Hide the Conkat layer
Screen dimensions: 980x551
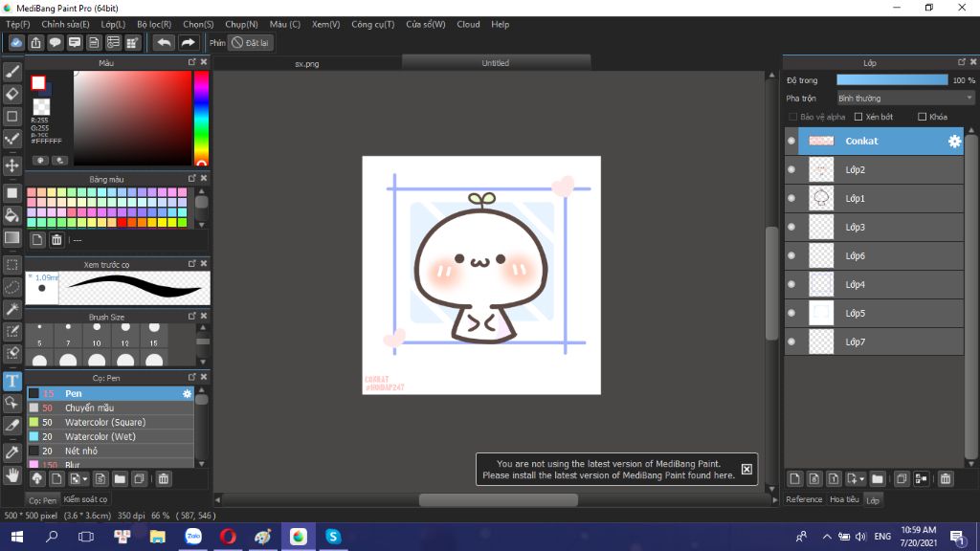(x=791, y=142)
